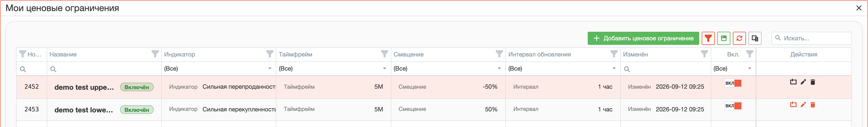Click the export icon for row 2452
This screenshot has width=868, height=127.
tap(793, 82)
